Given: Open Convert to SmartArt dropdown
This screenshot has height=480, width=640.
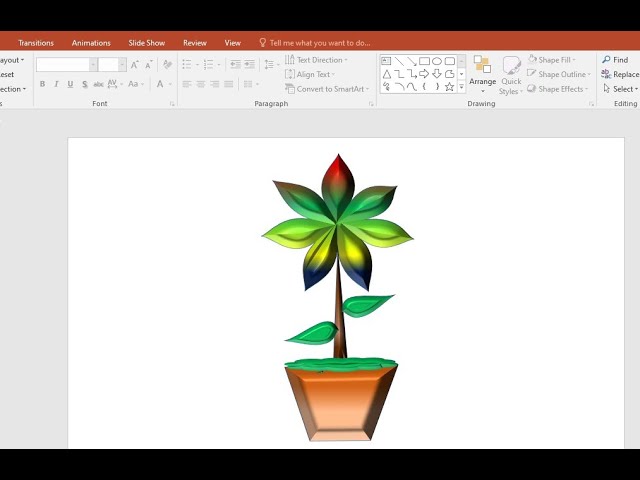Looking at the screenshot, I should pyautogui.click(x=327, y=89).
